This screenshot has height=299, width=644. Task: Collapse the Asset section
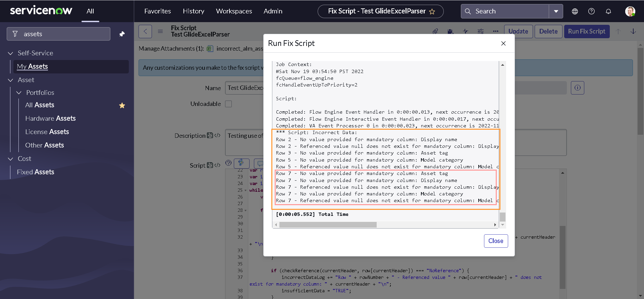coord(10,80)
